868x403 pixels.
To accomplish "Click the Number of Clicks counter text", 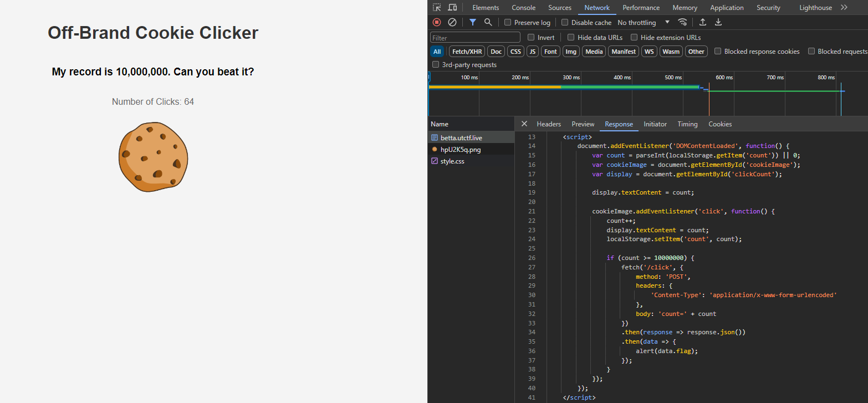I will [x=153, y=102].
